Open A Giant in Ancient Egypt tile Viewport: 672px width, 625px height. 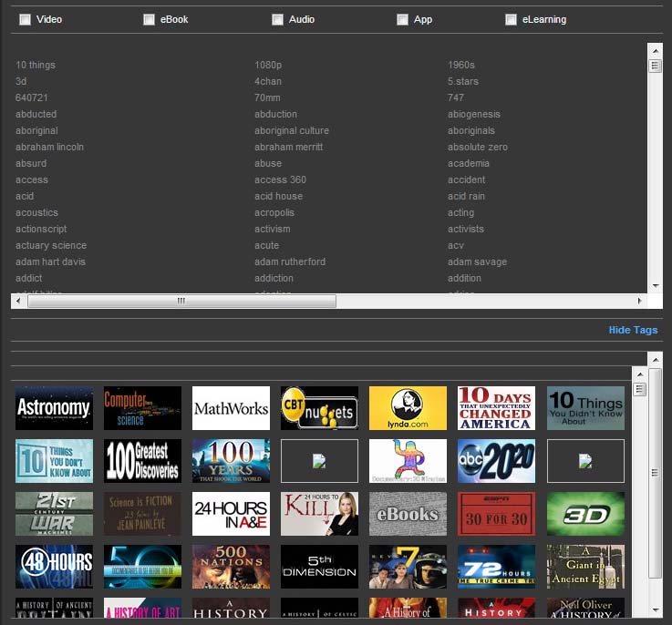585,567
